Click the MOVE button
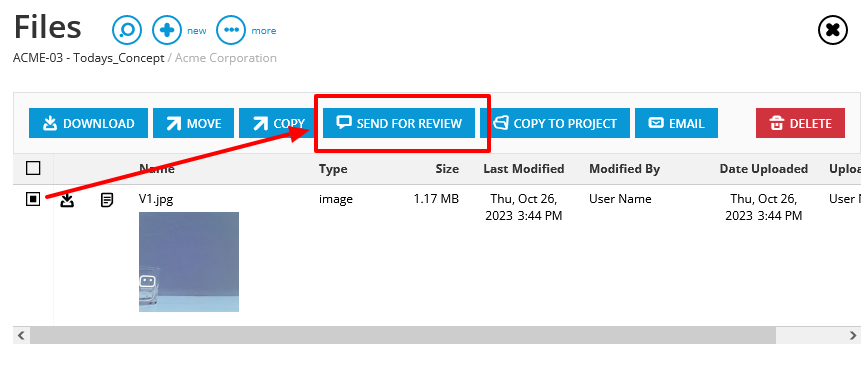 (x=193, y=123)
